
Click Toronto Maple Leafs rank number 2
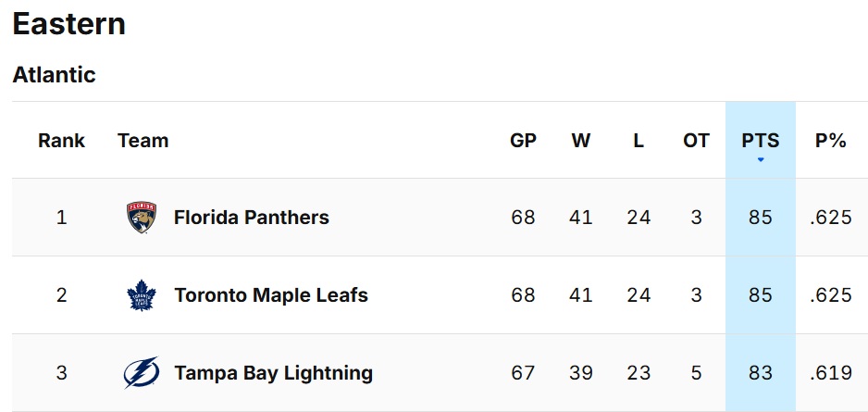[x=61, y=295]
